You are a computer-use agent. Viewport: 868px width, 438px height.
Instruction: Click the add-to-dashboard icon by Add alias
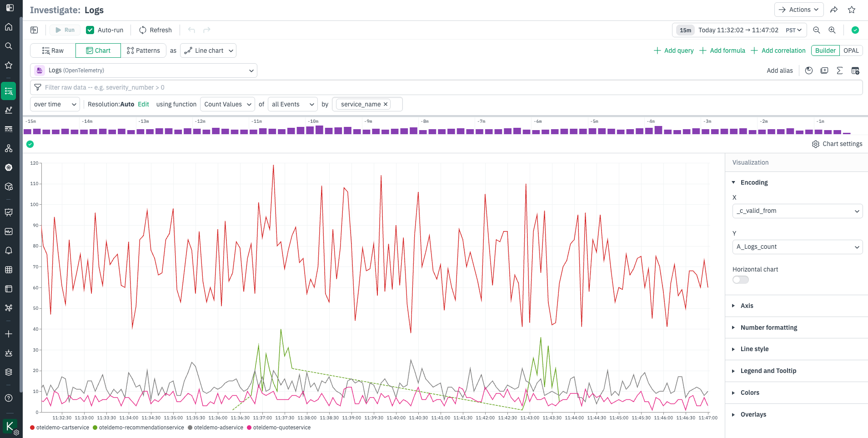[x=824, y=70]
